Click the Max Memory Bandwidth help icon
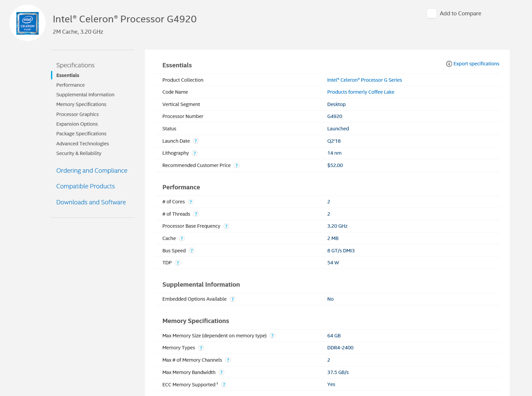This screenshot has height=396, width=532. 221,372
